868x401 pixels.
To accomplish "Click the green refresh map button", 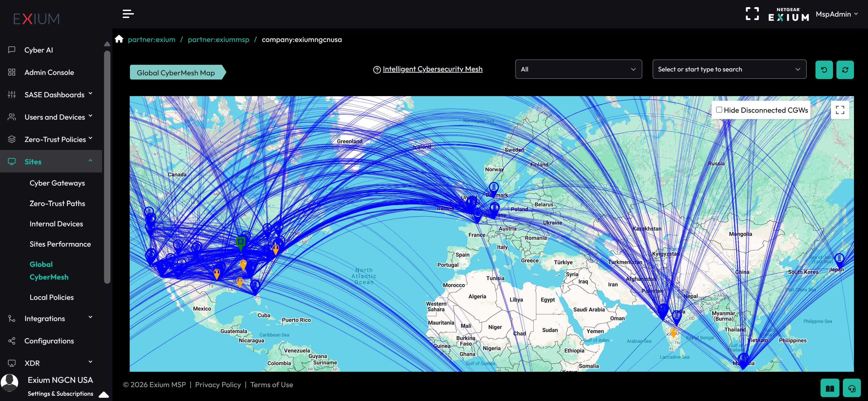I will [x=845, y=69].
